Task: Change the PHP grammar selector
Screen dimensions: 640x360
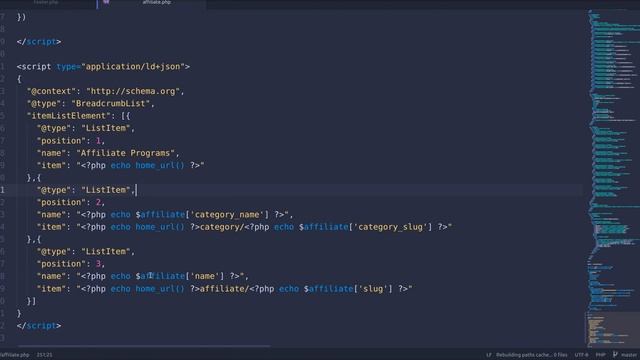Action: (600, 355)
